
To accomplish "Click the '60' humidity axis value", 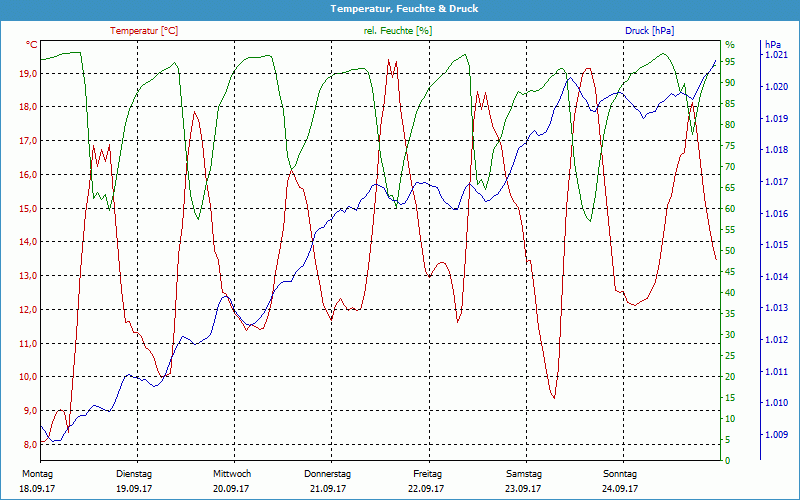I will coord(730,209).
